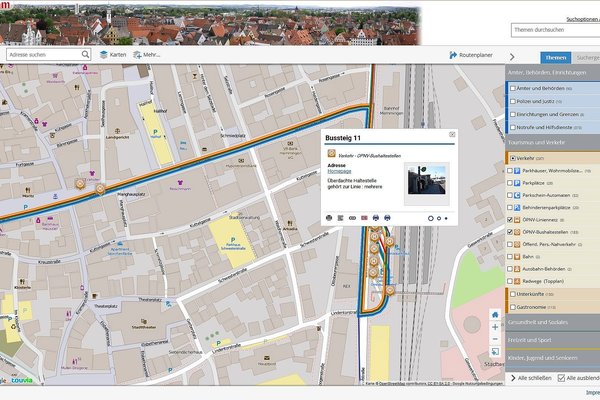Close the Bussteig 11 popup
Screen dimensions: 600x400
[x=452, y=134]
